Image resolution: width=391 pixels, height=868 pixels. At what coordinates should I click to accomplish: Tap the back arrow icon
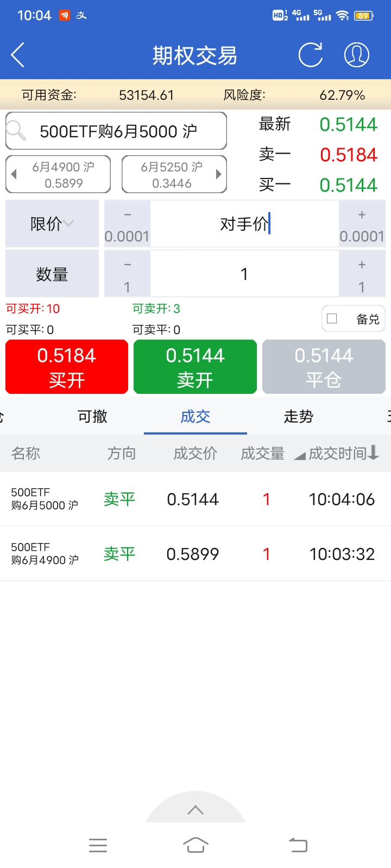(18, 55)
